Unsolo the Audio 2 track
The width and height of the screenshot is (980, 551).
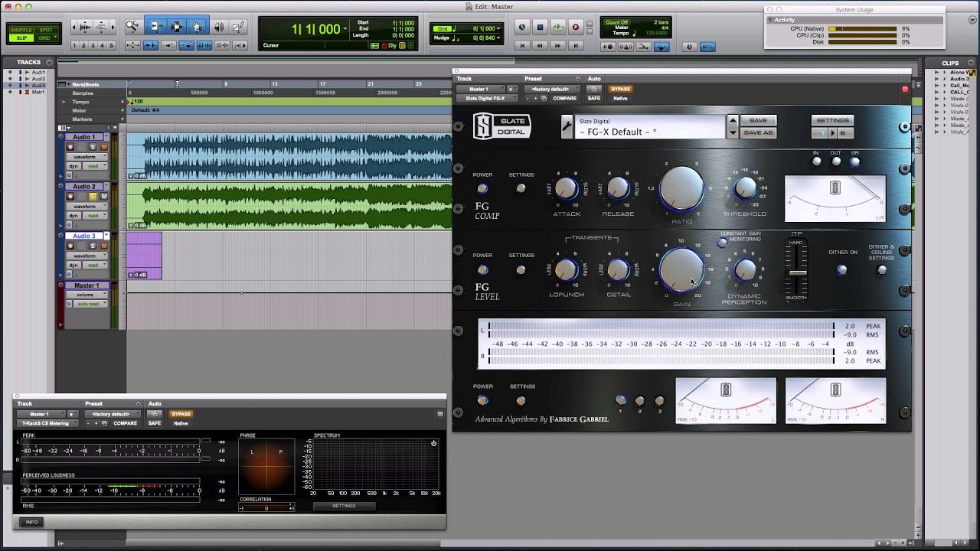[93, 197]
